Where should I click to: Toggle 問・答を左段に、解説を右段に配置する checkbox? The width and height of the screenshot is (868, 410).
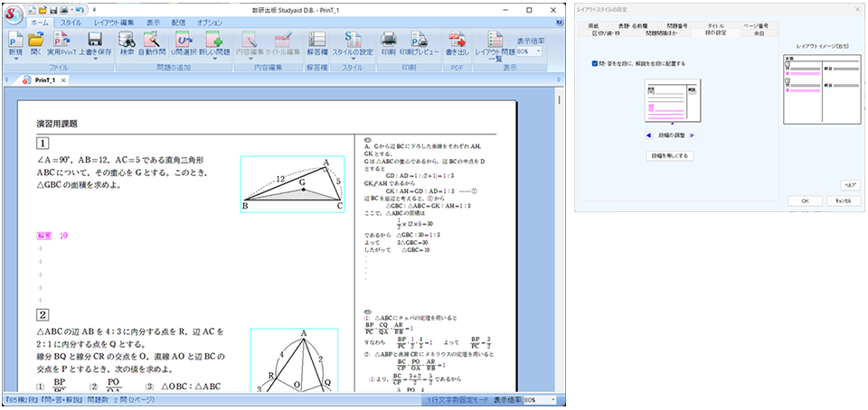pyautogui.click(x=595, y=63)
